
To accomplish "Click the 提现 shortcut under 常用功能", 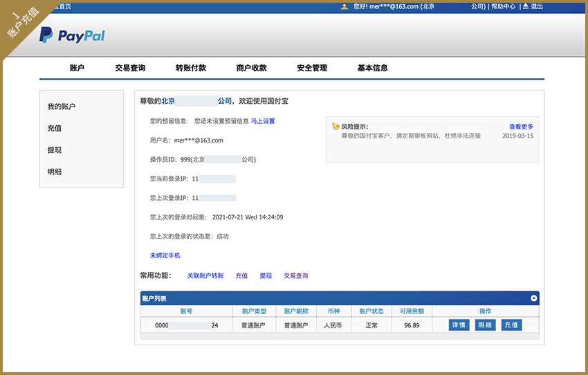I will [266, 275].
